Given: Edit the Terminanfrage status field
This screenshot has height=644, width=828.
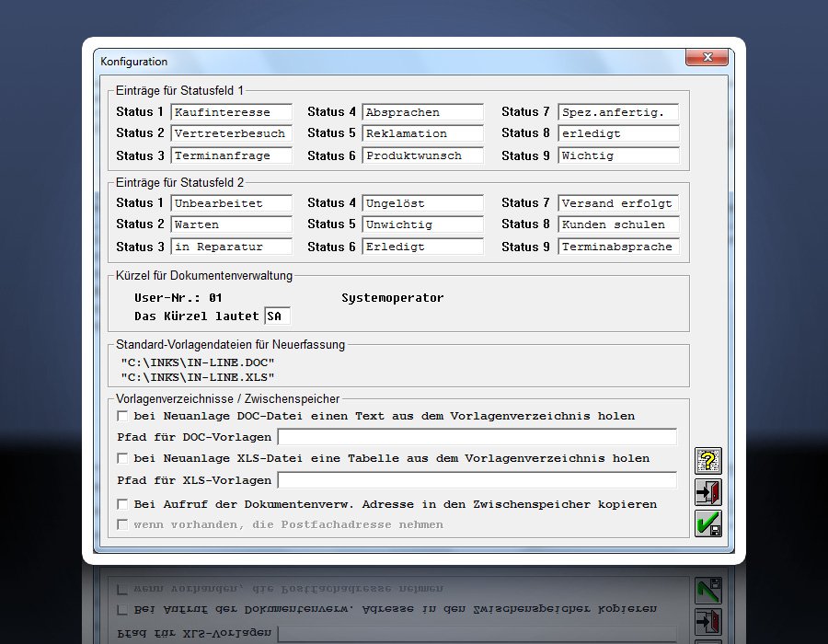Looking at the screenshot, I should point(231,155).
